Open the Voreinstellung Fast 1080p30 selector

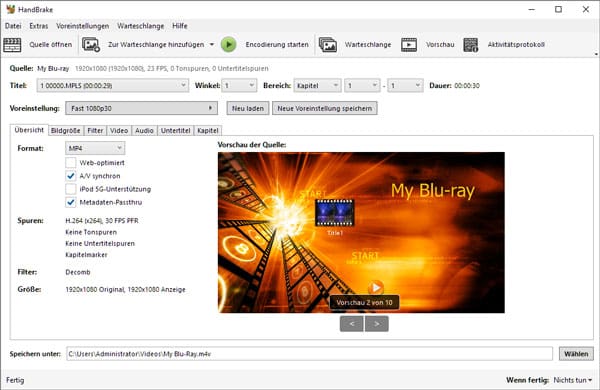tap(142, 108)
